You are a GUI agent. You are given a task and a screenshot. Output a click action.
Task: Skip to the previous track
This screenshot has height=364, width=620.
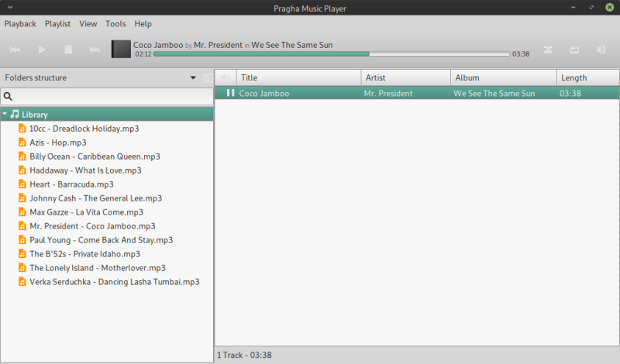15,50
